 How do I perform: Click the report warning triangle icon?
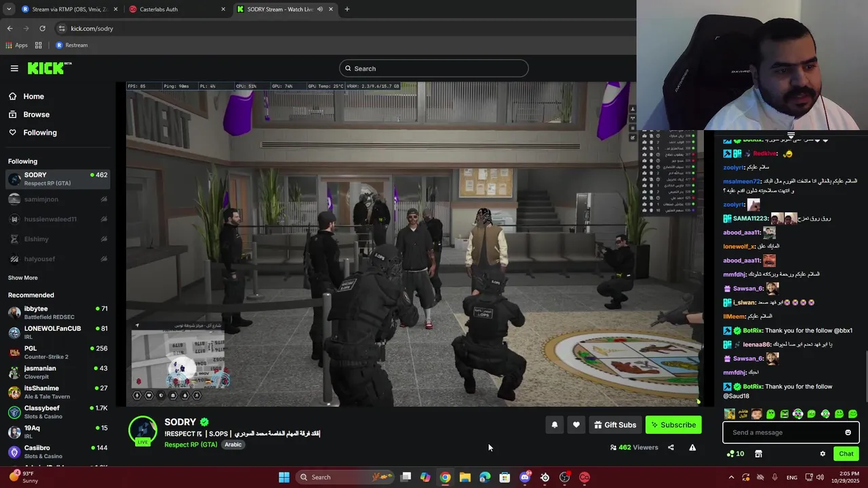point(692,447)
